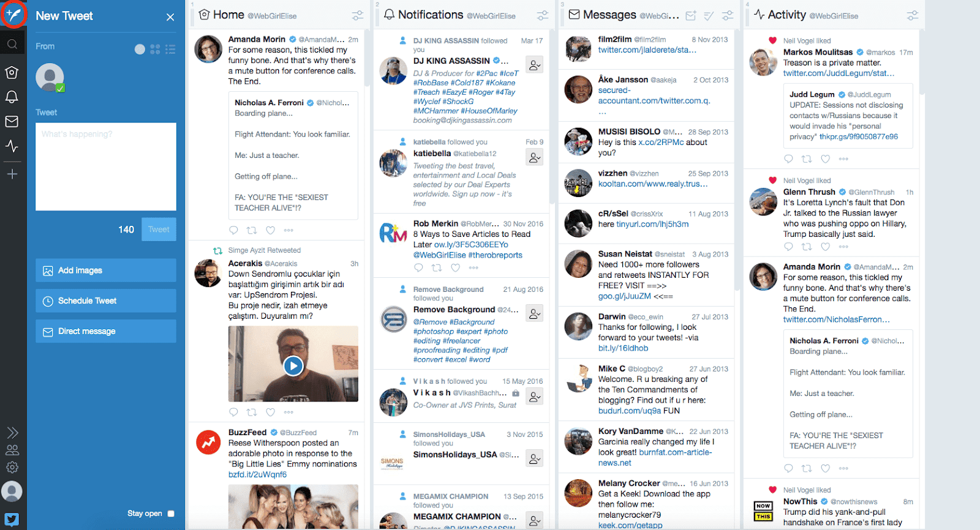Retweet Amanda Morin tweet in Home
Viewport: 980px width, 530px height.
pos(252,230)
